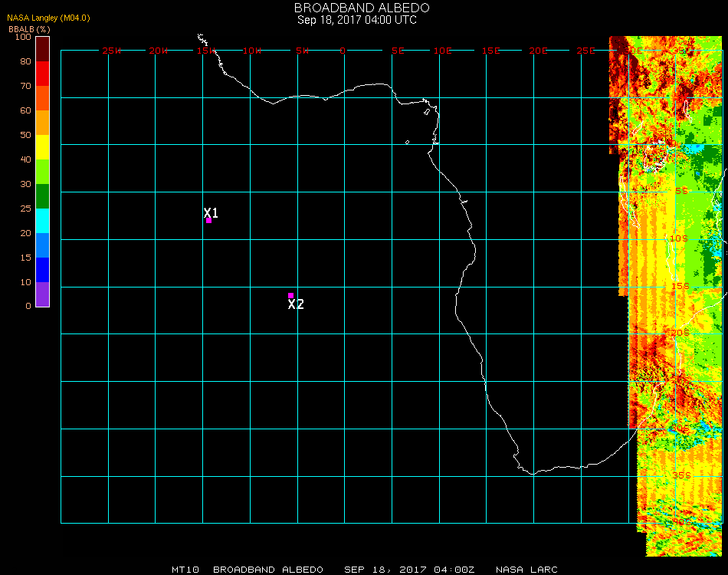728x575 pixels.
Task: Click the purple 0-10 legend swatch
Action: pyautogui.click(x=42, y=294)
